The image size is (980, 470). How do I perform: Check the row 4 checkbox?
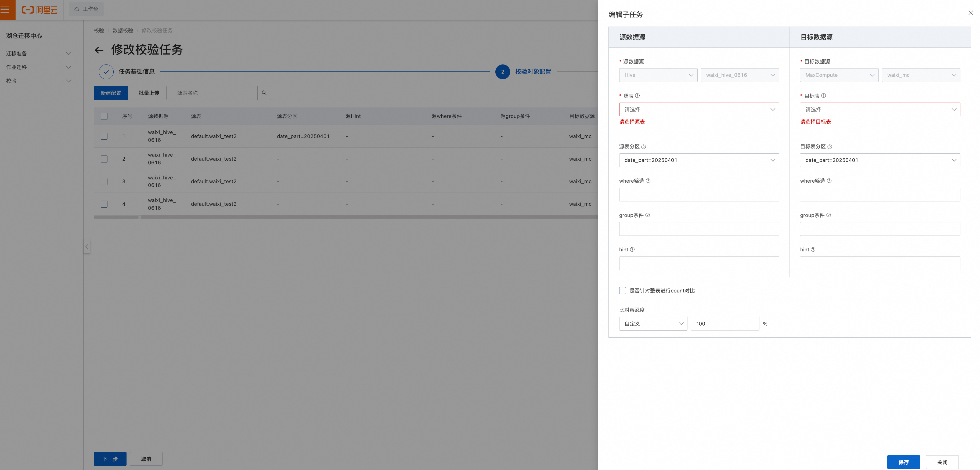point(104,204)
